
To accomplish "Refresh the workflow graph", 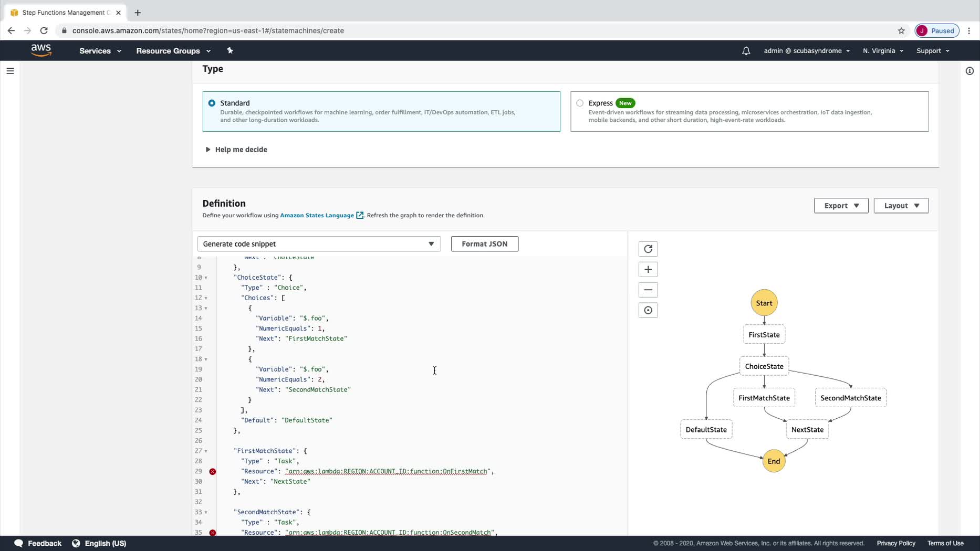I will (x=648, y=249).
